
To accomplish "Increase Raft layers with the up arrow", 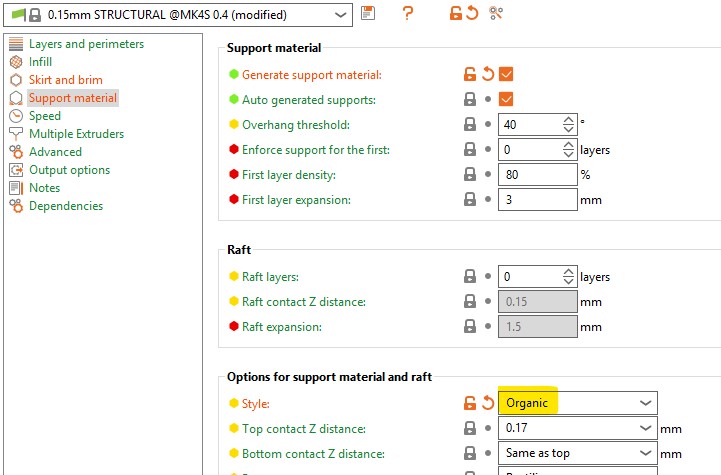I will (569, 272).
